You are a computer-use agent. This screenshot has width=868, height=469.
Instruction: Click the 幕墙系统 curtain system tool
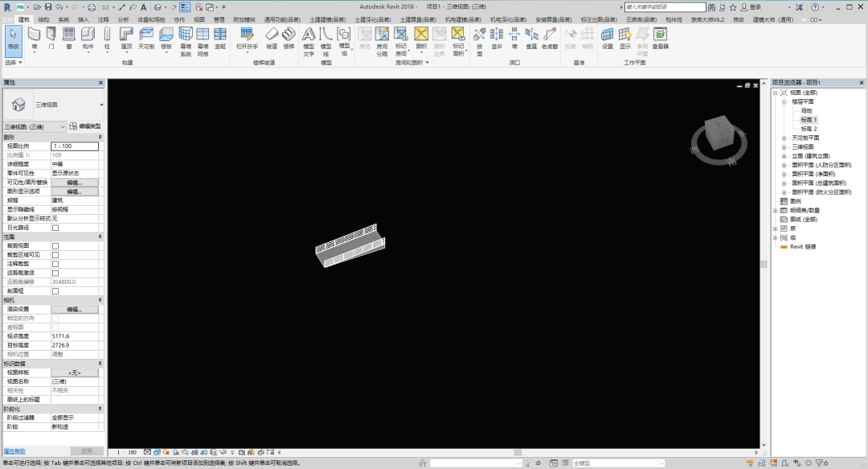point(186,42)
